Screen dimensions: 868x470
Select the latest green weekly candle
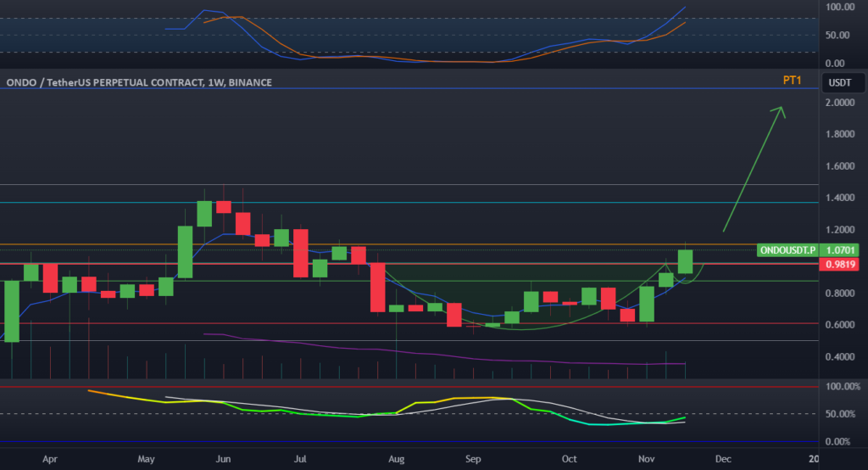pos(685,261)
